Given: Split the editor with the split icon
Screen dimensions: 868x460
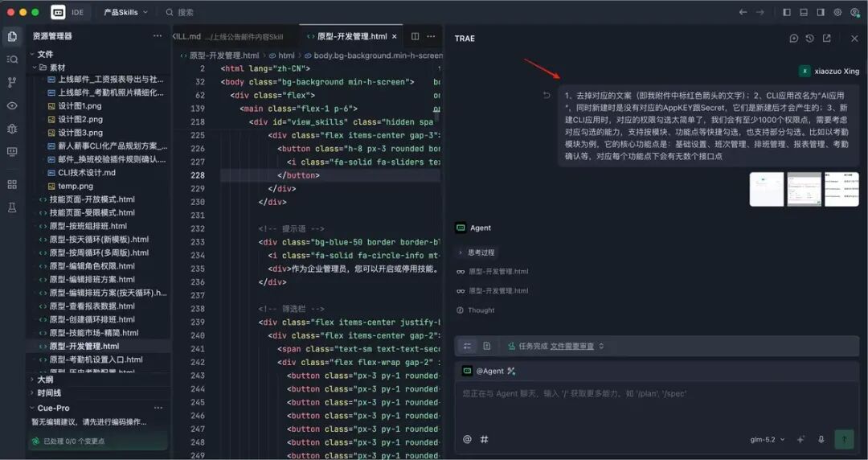Looking at the screenshot, I should [x=415, y=36].
